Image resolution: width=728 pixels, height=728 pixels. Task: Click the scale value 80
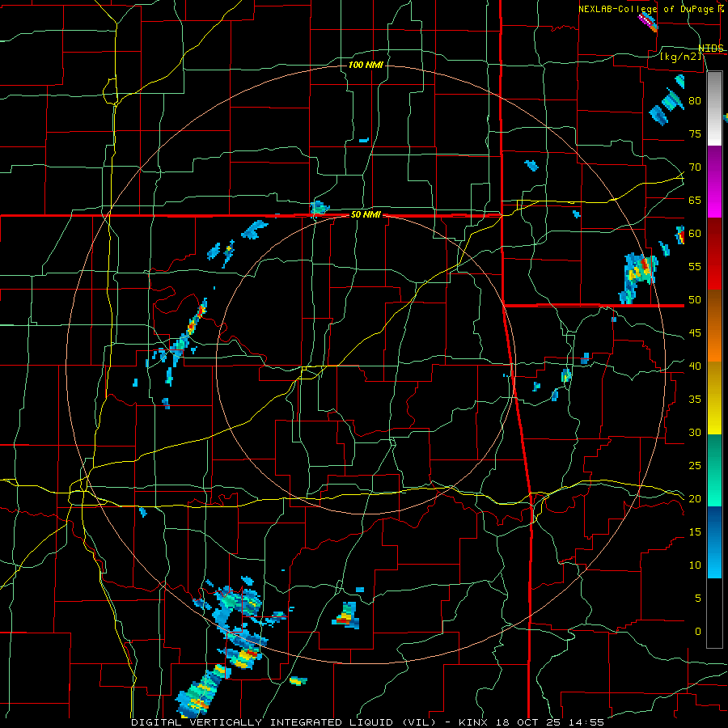[695, 101]
